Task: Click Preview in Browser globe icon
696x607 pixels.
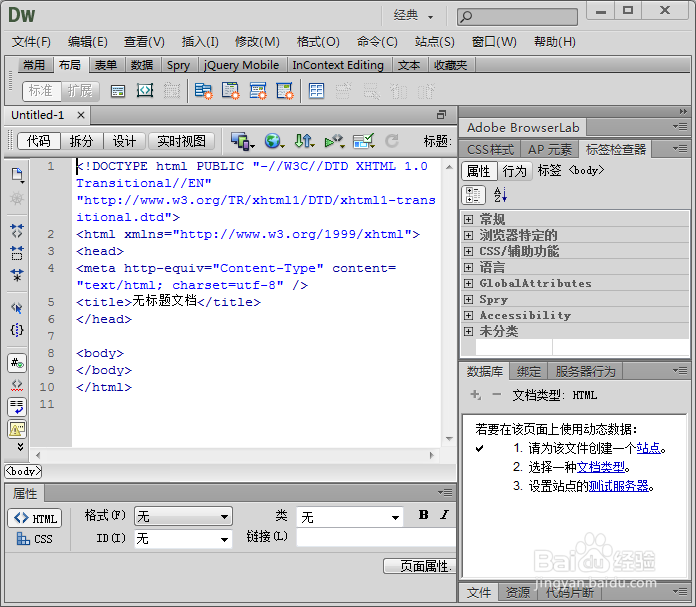Action: pos(274,142)
